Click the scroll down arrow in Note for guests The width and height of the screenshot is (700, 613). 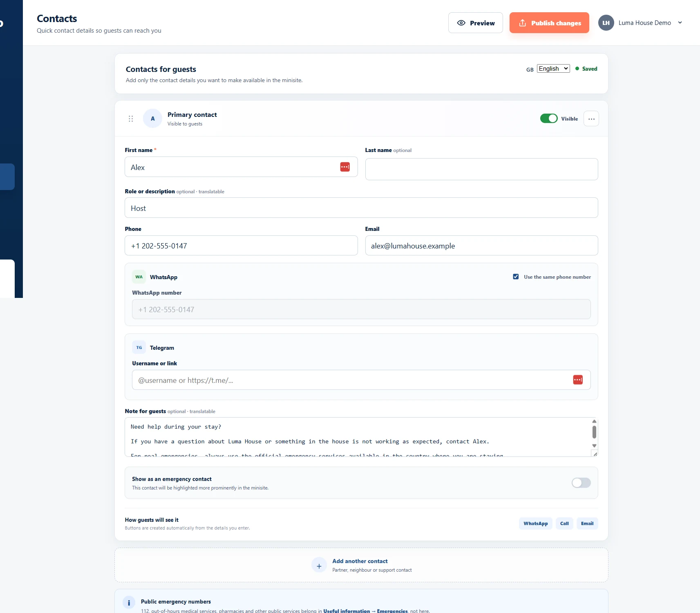(594, 446)
